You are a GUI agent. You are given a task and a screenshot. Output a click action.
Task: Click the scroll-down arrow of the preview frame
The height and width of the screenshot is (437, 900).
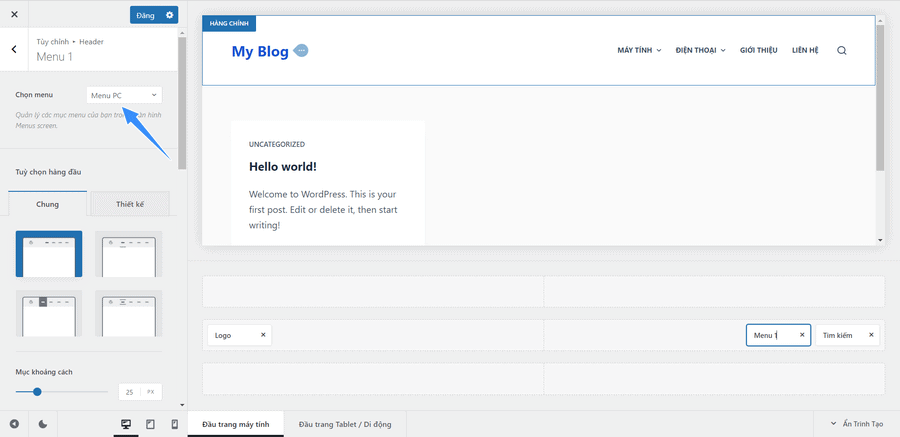click(x=880, y=240)
